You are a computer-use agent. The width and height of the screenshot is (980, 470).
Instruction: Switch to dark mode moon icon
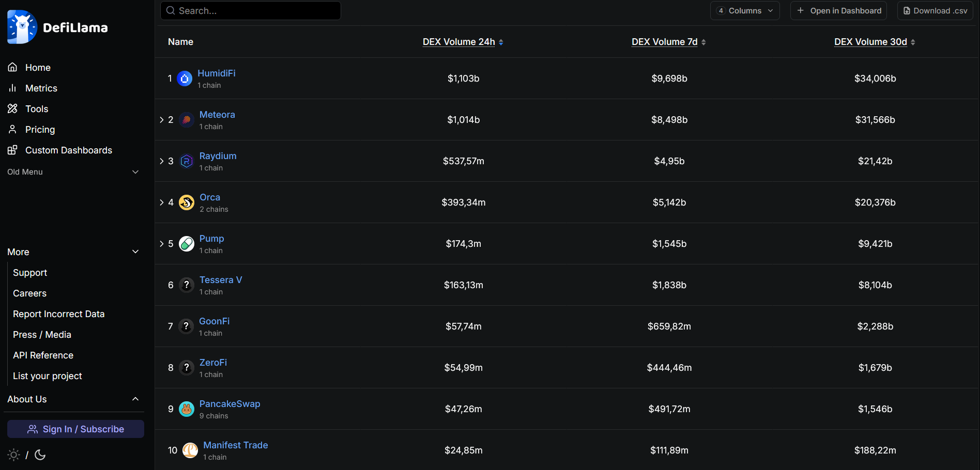[40, 455]
